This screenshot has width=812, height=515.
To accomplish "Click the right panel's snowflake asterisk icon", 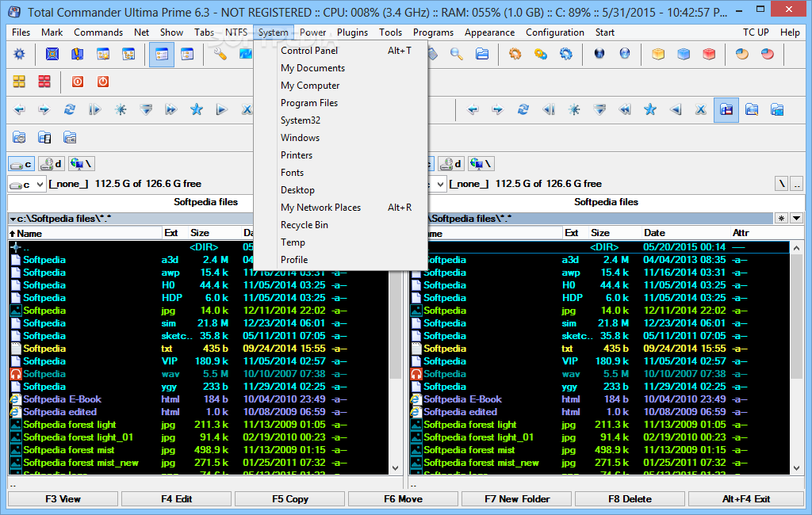I will coord(574,109).
